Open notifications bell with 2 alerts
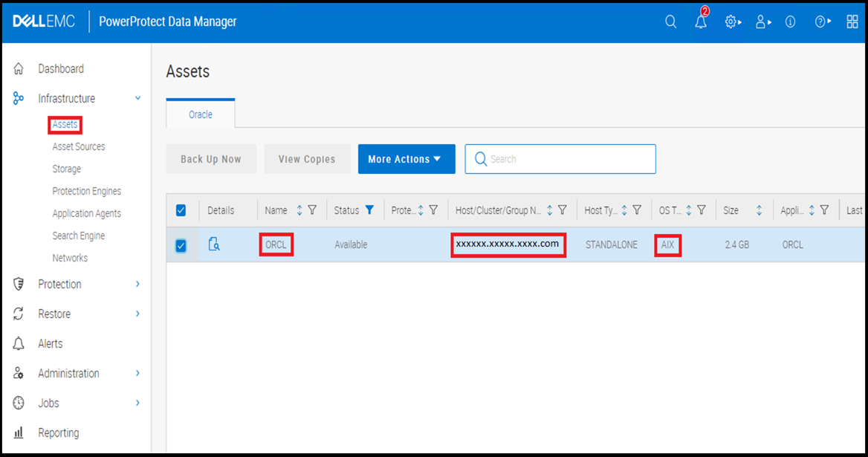 [x=701, y=21]
